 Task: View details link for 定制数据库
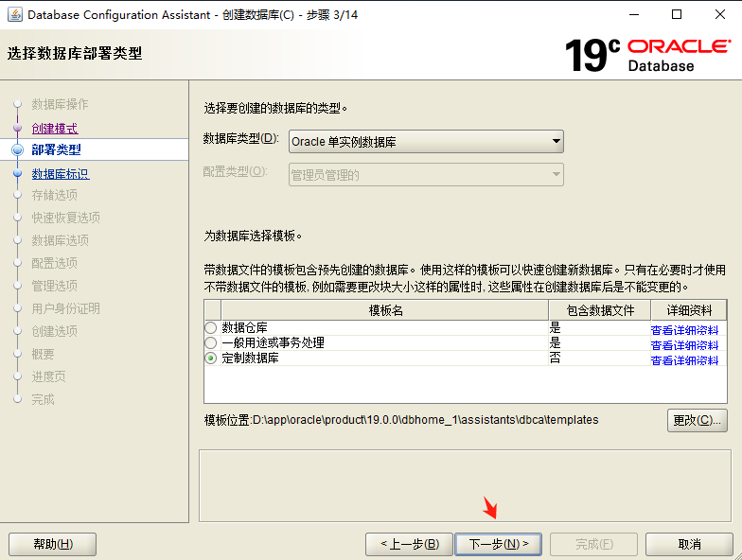pyautogui.click(x=684, y=359)
